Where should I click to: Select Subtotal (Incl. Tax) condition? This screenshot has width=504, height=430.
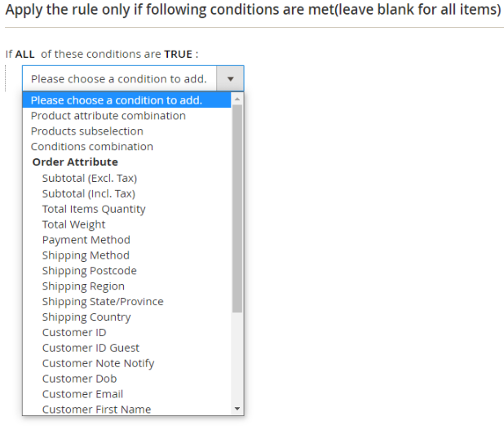(88, 193)
